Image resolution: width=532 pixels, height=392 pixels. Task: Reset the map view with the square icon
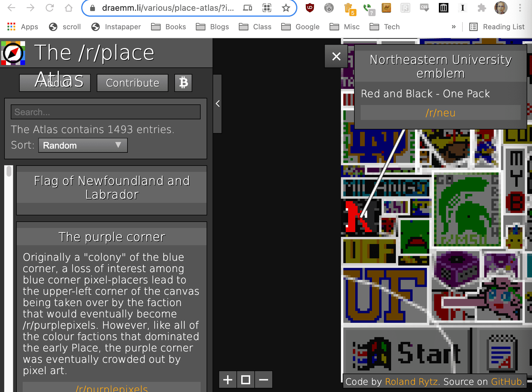coord(245,379)
